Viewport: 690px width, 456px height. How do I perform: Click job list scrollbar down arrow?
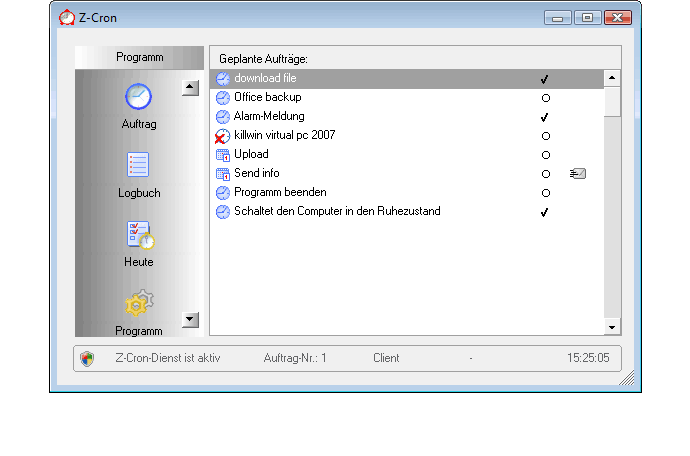click(612, 327)
